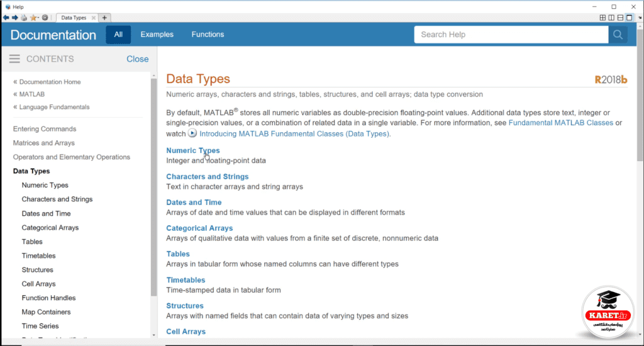644x346 pixels.
Task: Open Map Containers in the sidebar
Action: (x=46, y=312)
